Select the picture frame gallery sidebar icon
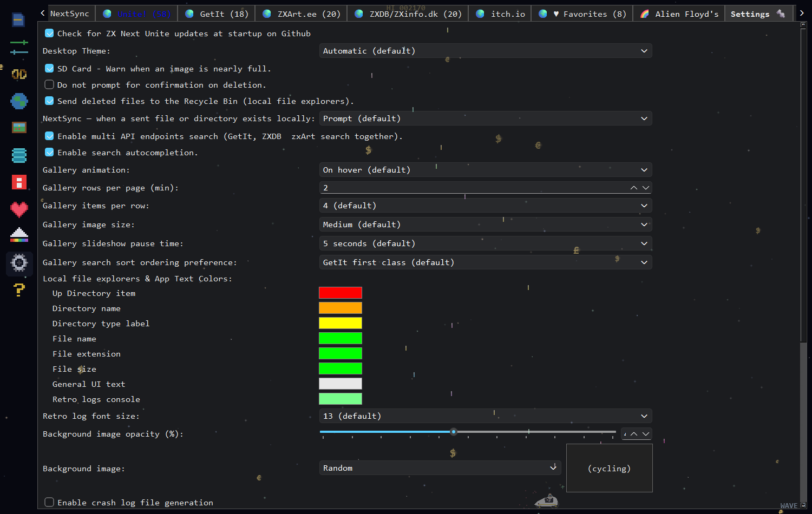 tap(19, 128)
